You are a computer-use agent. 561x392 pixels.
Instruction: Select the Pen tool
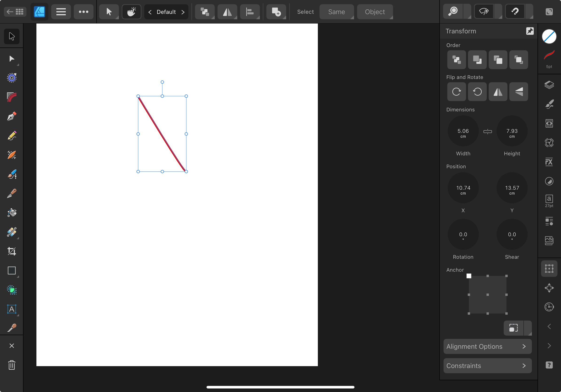click(x=12, y=117)
